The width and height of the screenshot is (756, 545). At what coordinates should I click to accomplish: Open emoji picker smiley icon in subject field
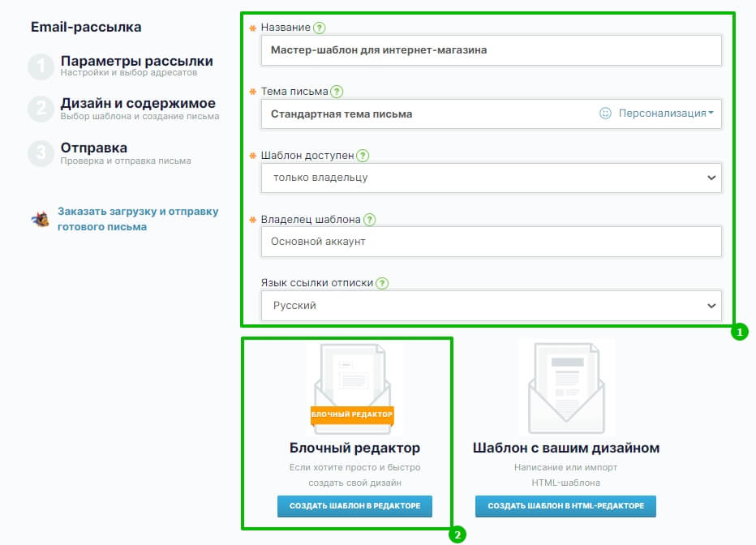(x=605, y=114)
